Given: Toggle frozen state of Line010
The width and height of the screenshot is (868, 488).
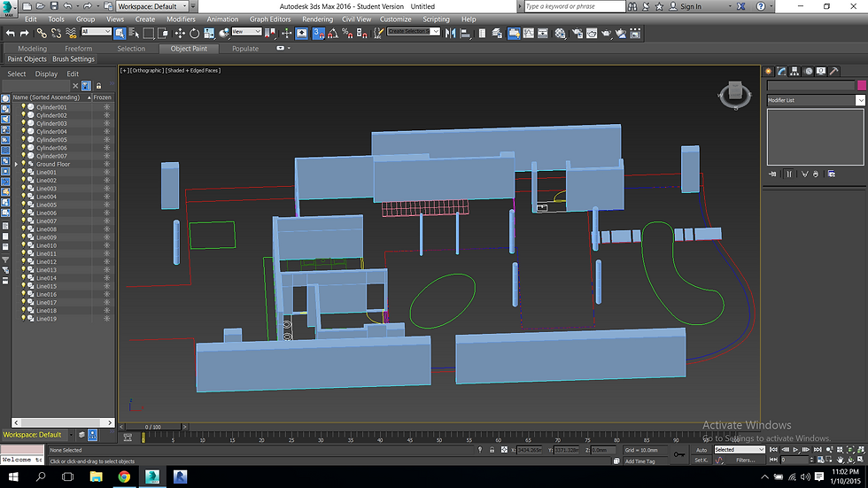Looking at the screenshot, I should (x=107, y=245).
